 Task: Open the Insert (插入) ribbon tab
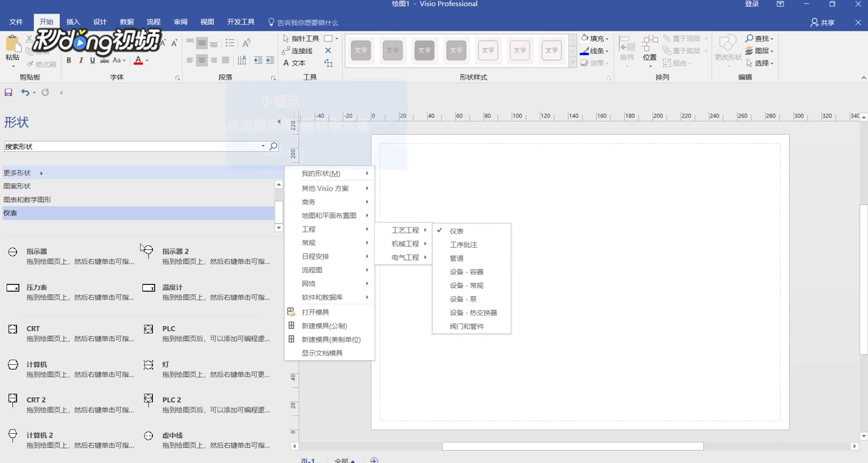73,22
